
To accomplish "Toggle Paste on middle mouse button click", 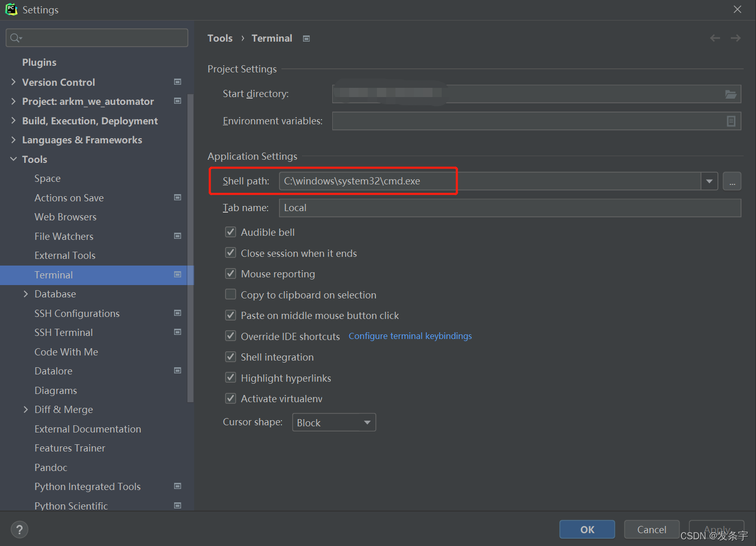I will [231, 315].
